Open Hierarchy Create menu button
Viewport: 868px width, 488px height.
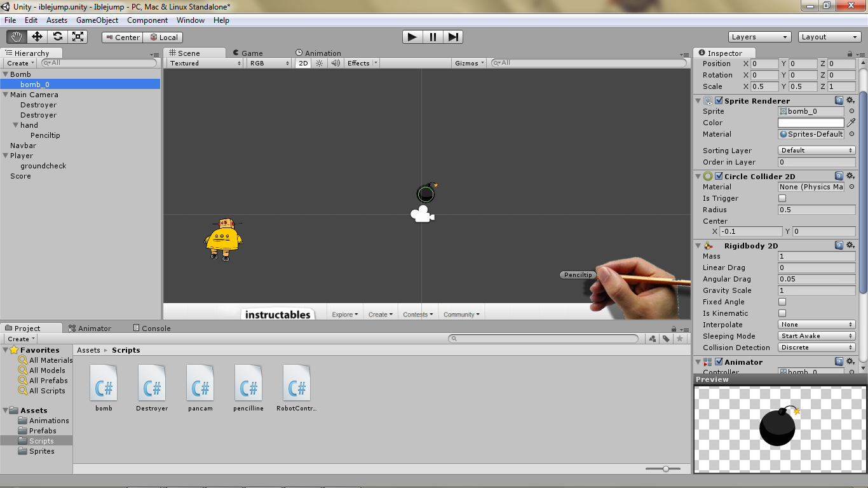click(20, 63)
